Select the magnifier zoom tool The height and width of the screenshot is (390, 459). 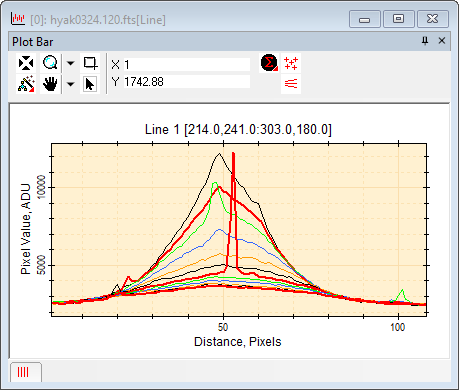click(x=50, y=63)
